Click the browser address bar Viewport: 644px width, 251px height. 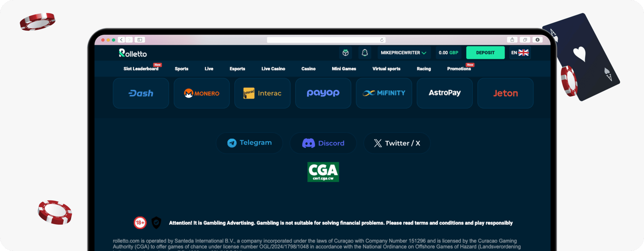(326, 40)
